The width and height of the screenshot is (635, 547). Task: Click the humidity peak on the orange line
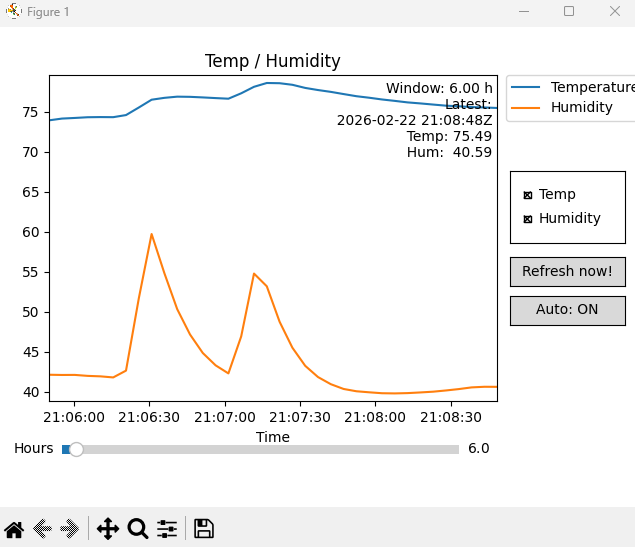tap(151, 234)
